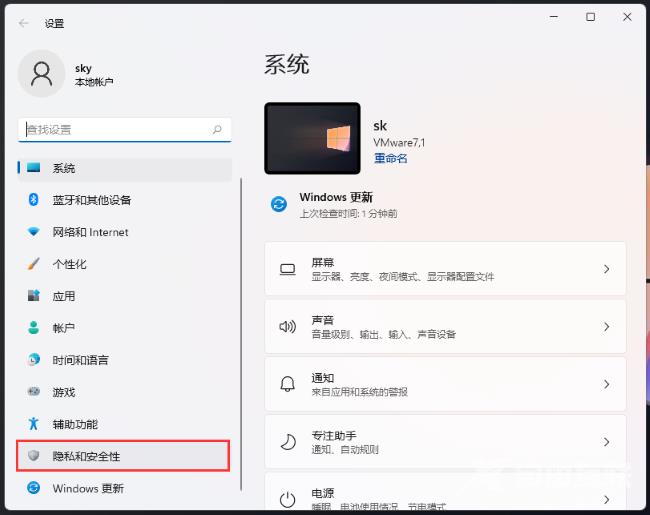Expand the 屏幕 display settings chevron
Viewport: 650px width, 515px height.
coord(606,269)
